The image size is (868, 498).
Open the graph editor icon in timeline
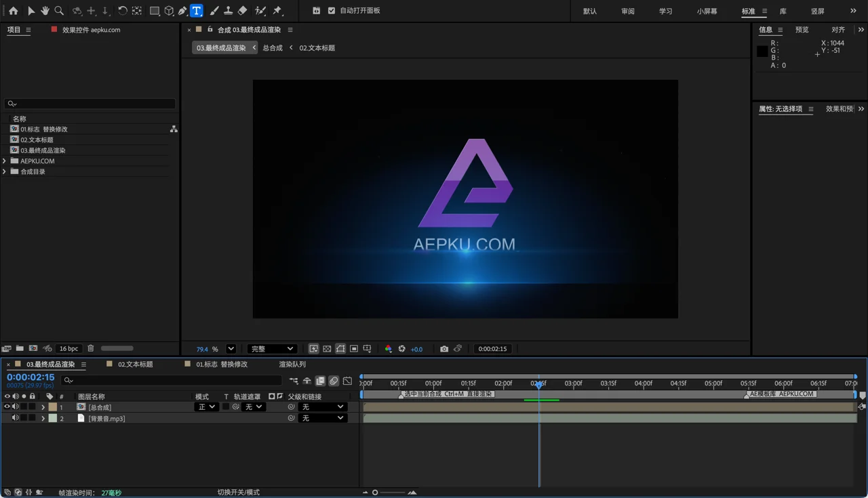pyautogui.click(x=348, y=381)
